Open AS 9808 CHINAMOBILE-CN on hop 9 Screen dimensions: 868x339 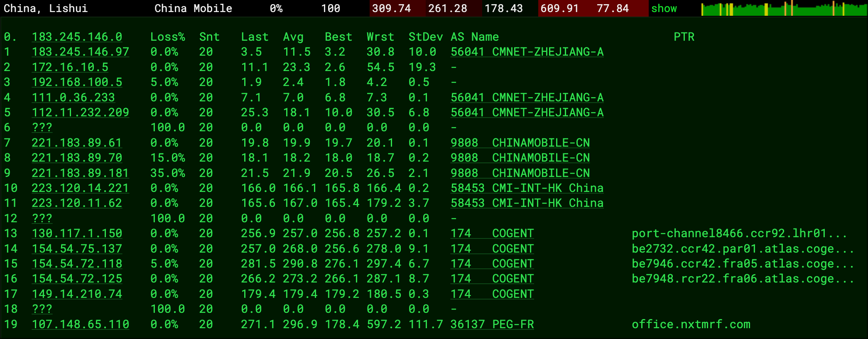pos(520,173)
